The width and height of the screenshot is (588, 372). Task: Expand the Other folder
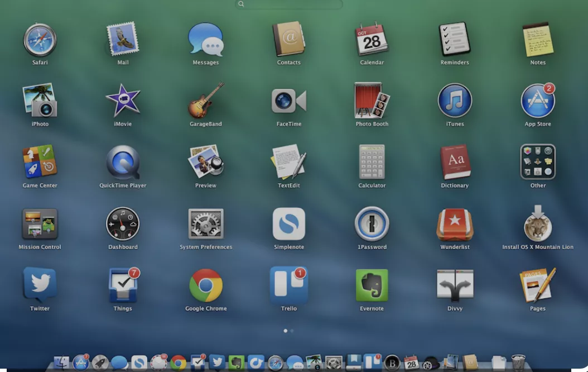pos(538,162)
